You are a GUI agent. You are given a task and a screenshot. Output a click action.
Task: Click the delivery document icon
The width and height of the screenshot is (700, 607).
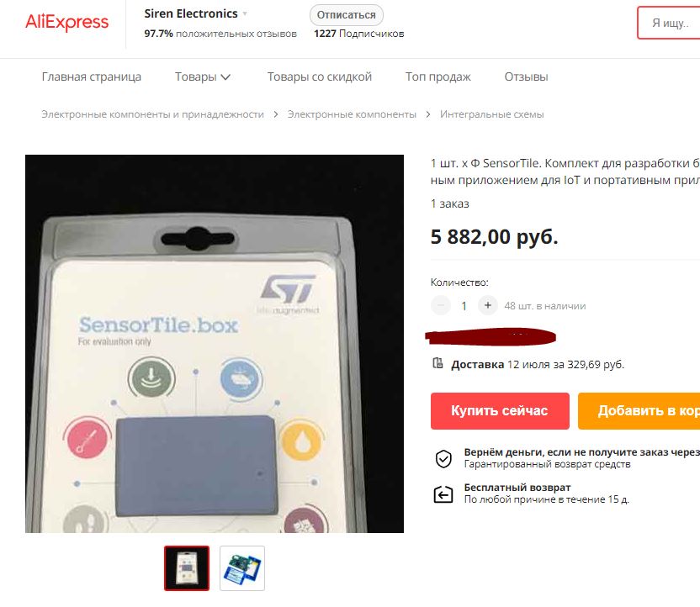tap(437, 363)
